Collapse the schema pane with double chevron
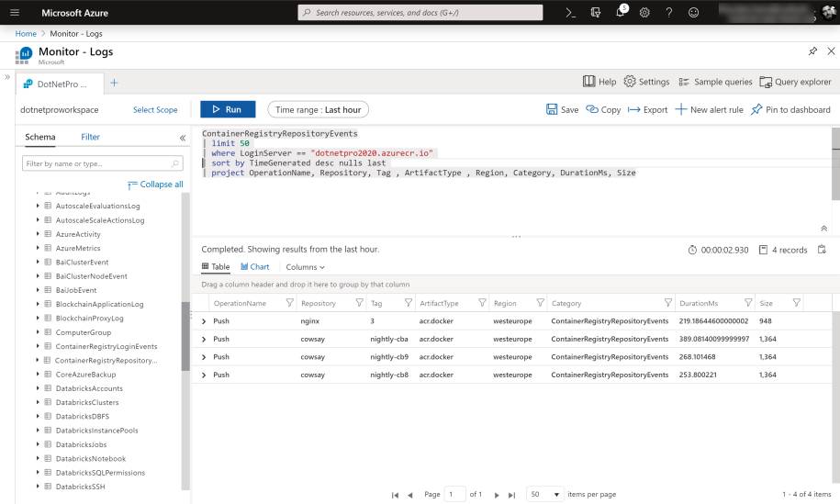The image size is (840, 504). pos(183,138)
